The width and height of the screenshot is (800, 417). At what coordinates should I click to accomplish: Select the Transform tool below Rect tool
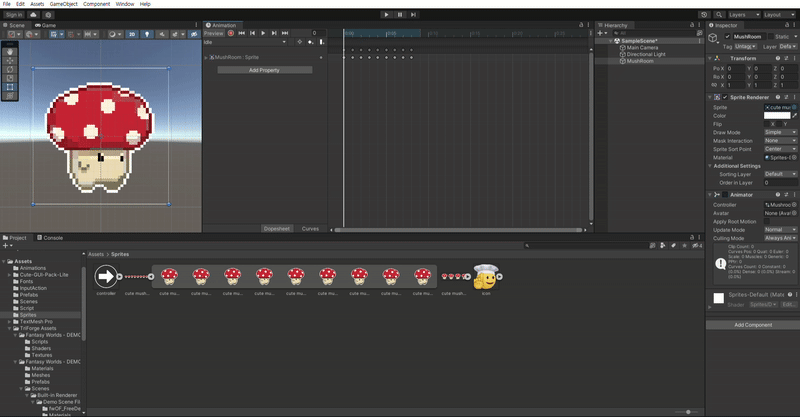pyautogui.click(x=10, y=95)
